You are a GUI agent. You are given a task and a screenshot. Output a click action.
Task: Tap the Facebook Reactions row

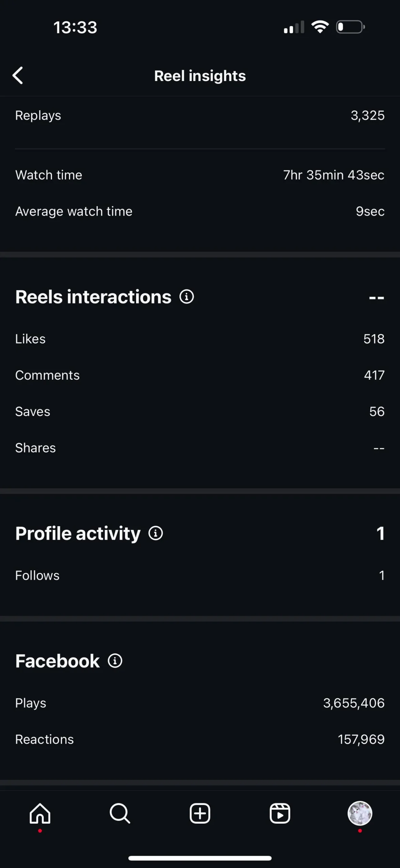click(200, 739)
